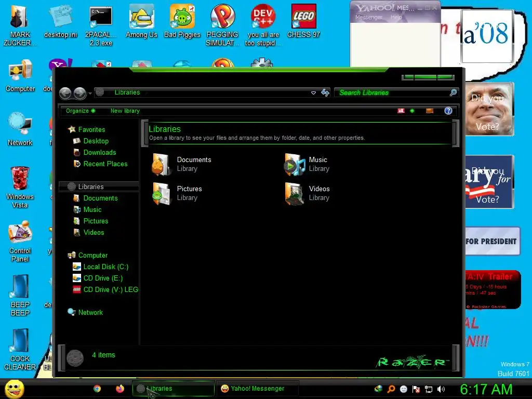Image resolution: width=532 pixels, height=399 pixels.
Task: Refresh the Libraries view
Action: 325,92
